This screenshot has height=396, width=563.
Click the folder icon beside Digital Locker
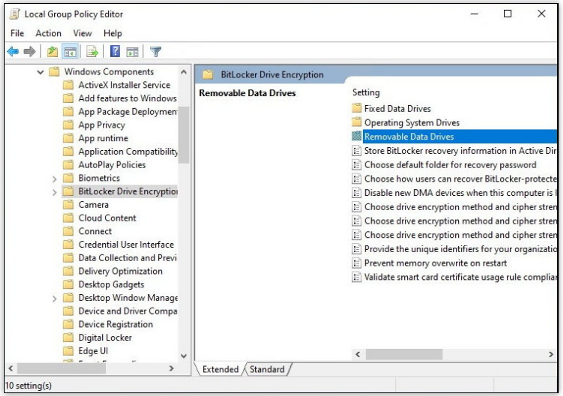coord(68,337)
